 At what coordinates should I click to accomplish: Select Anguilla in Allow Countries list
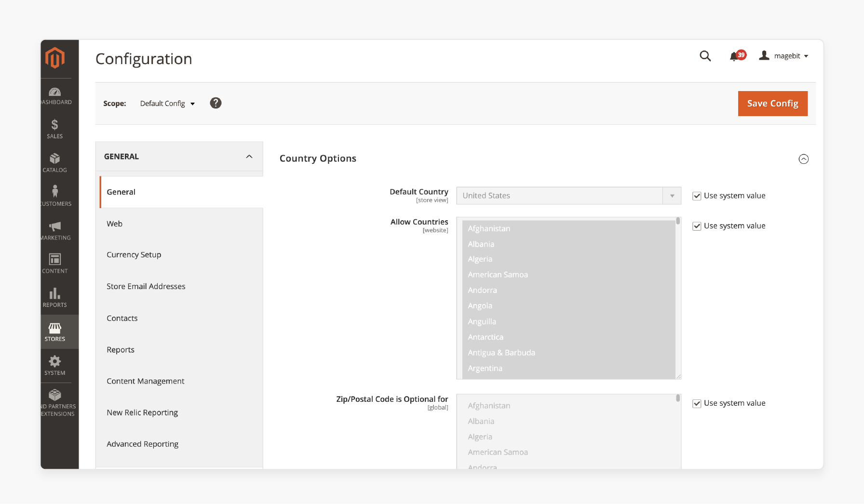tap(569, 321)
